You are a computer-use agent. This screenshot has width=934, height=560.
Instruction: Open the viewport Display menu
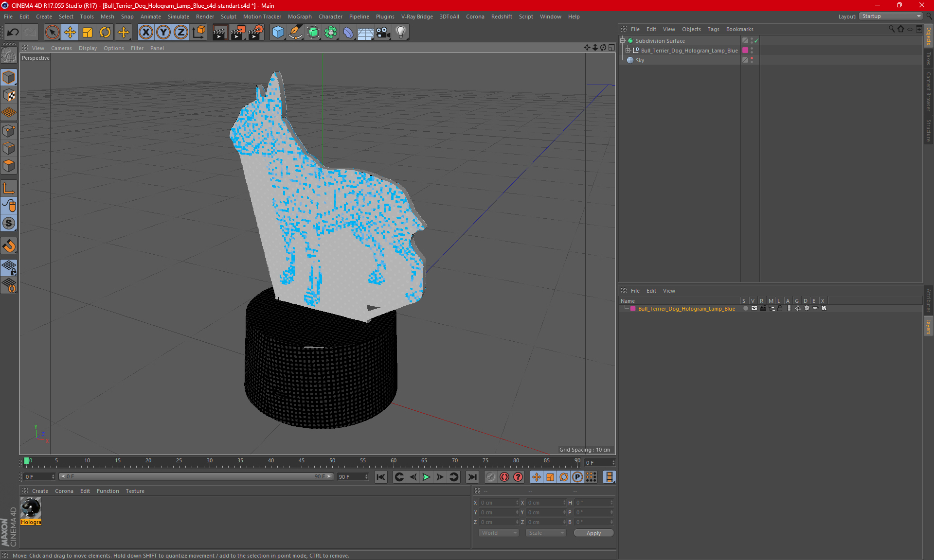[x=88, y=48]
